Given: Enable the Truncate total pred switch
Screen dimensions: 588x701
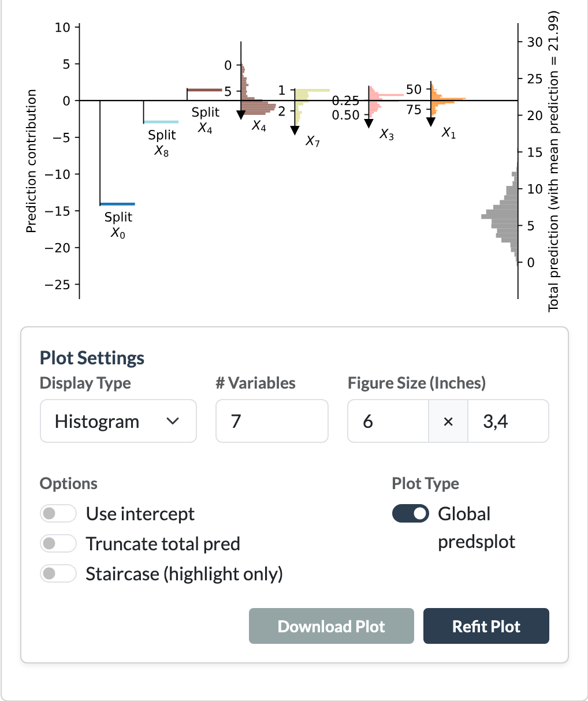Looking at the screenshot, I should [58, 543].
